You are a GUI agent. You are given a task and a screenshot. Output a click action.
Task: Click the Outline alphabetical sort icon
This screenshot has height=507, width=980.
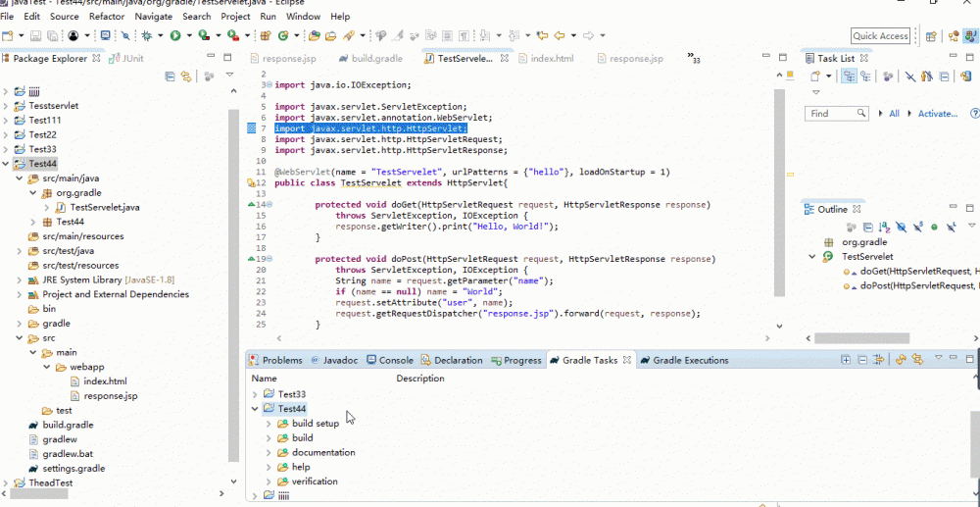click(x=885, y=228)
